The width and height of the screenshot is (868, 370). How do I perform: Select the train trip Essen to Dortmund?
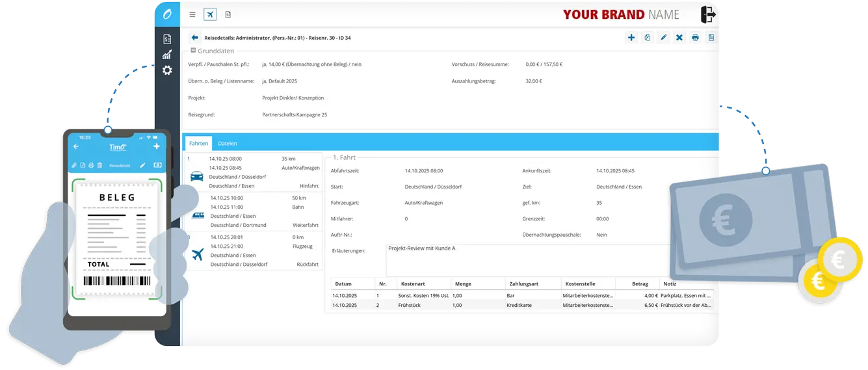coord(254,211)
